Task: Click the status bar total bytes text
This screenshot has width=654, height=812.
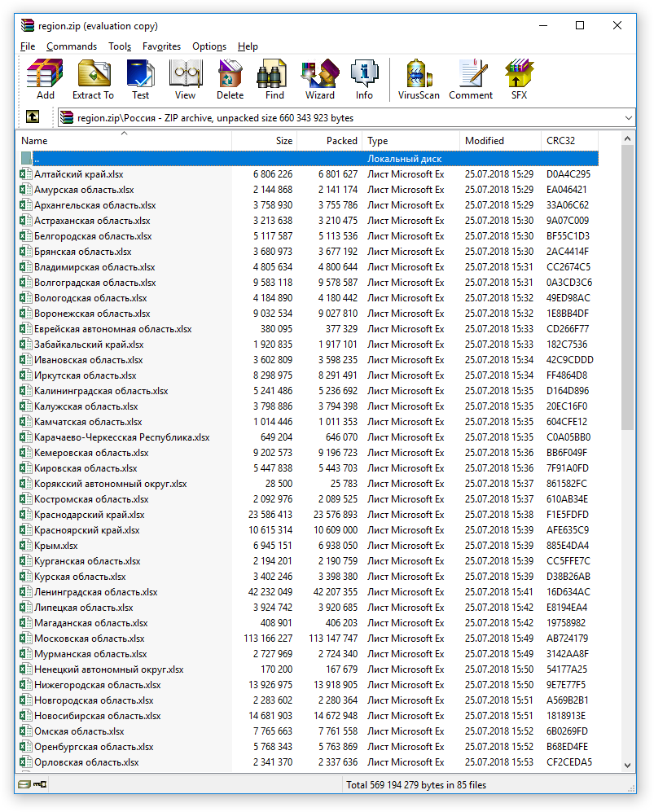Action: pyautogui.click(x=416, y=784)
